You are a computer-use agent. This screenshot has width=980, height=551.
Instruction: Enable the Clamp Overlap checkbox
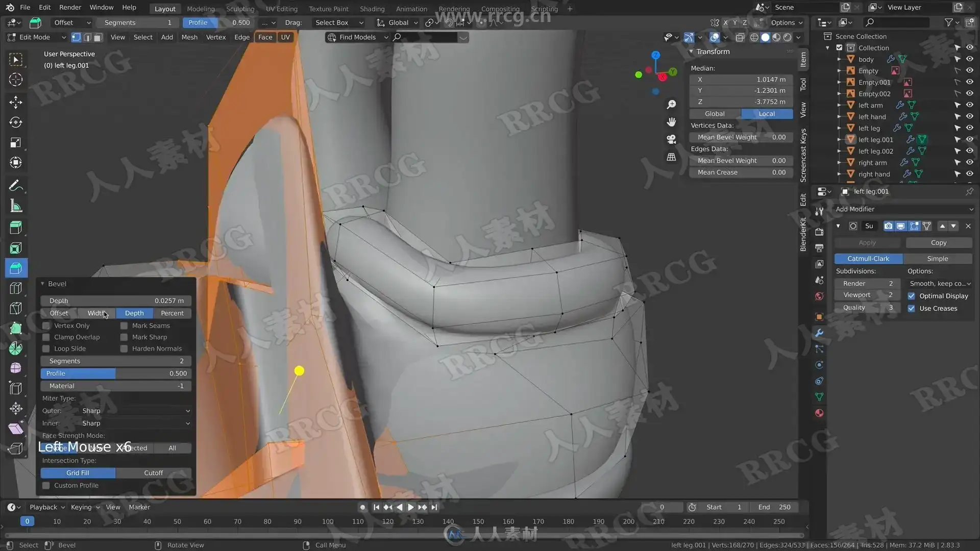click(x=46, y=337)
